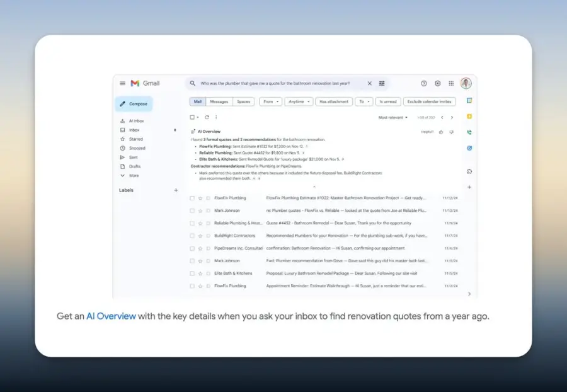This screenshot has height=392, width=567.
Task: Click the AI Overview link in caption
Action: click(111, 316)
